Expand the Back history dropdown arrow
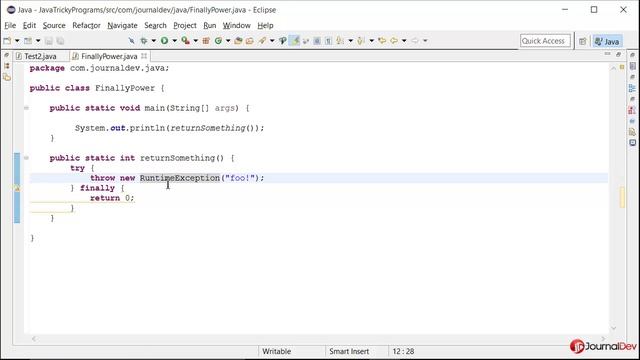 (x=404, y=41)
